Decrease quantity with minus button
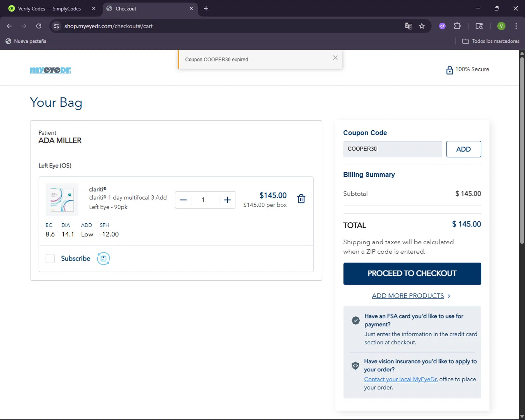 point(183,200)
